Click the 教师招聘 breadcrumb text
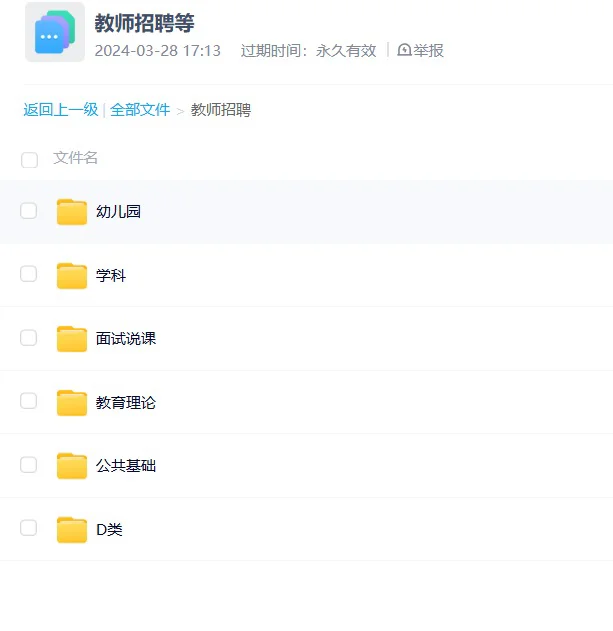Screen dimensions: 613x631 [x=221, y=109]
